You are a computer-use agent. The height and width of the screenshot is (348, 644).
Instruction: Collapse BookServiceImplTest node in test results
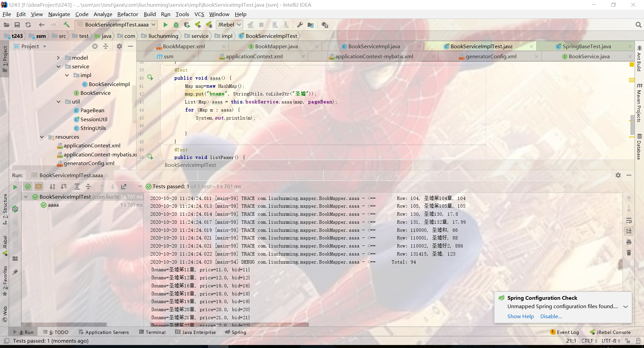coord(25,197)
